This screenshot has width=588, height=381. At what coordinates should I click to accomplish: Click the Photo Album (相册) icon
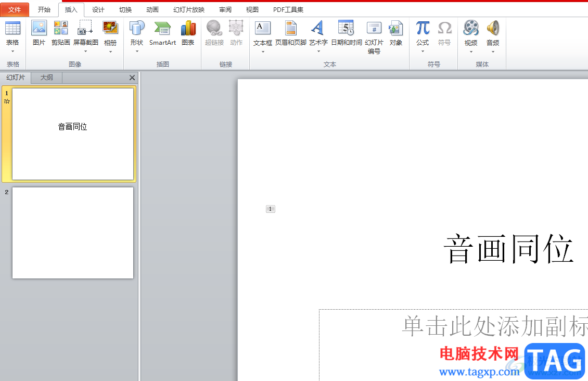(110, 28)
